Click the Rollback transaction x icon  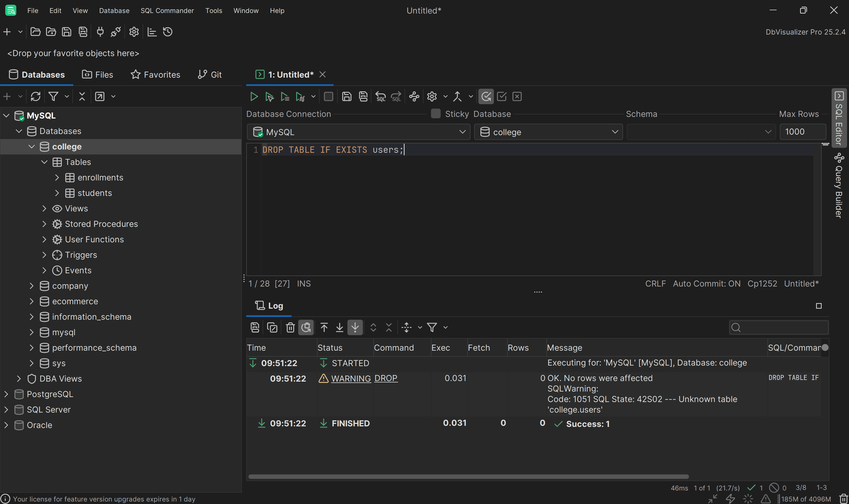[517, 97]
